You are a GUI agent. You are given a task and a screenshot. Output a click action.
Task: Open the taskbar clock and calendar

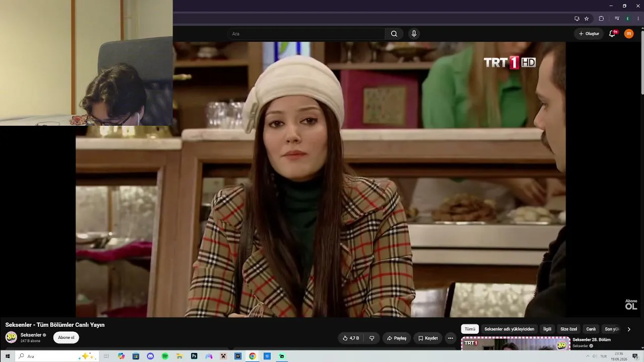tap(619, 356)
